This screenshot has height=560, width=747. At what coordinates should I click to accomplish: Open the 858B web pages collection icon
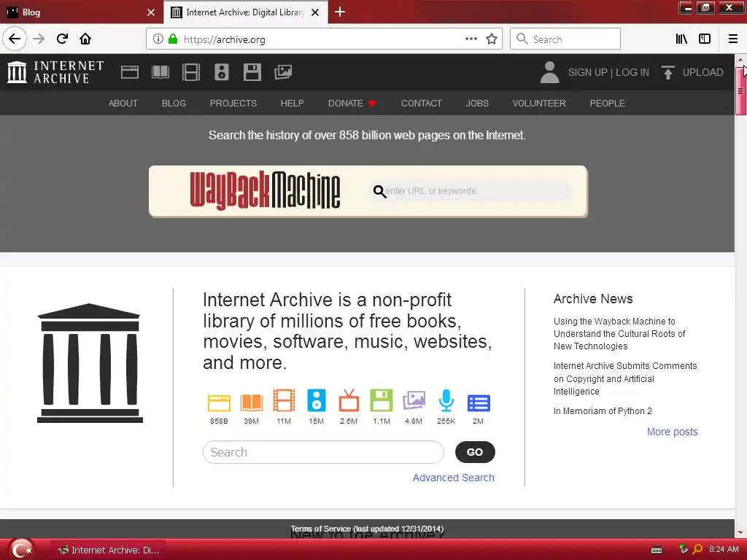click(x=219, y=402)
